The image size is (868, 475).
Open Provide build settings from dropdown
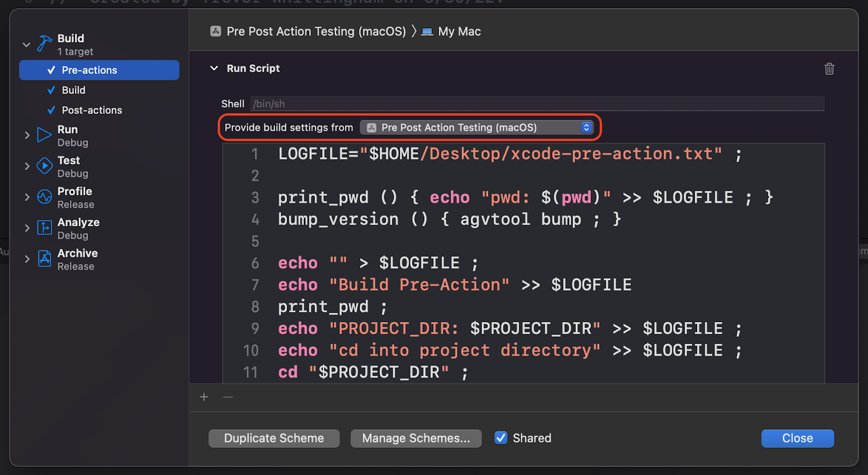pyautogui.click(x=477, y=127)
